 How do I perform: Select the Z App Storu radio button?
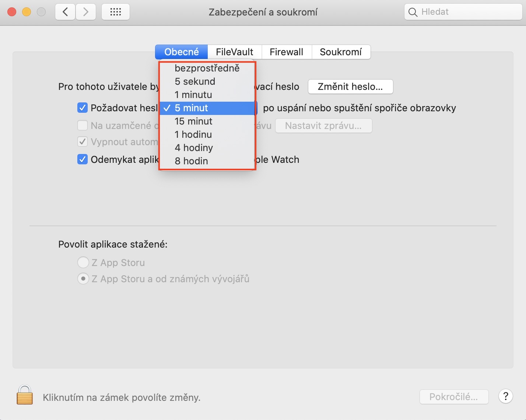(83, 263)
